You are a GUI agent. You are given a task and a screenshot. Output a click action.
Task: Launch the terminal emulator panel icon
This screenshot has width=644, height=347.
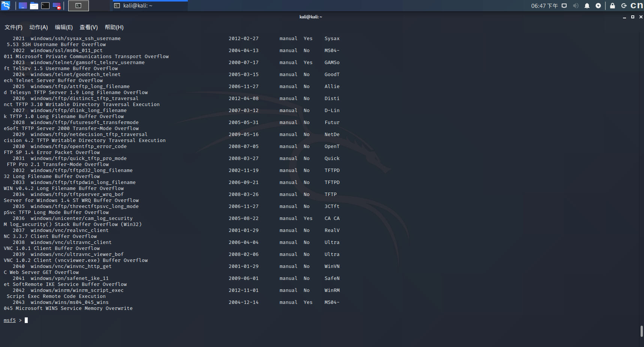coord(45,6)
